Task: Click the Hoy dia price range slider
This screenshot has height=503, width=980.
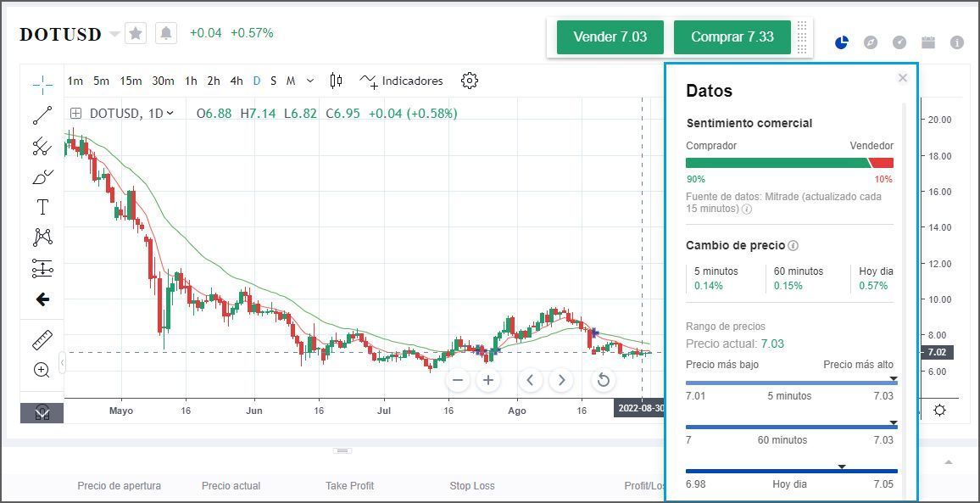Action: (x=791, y=471)
